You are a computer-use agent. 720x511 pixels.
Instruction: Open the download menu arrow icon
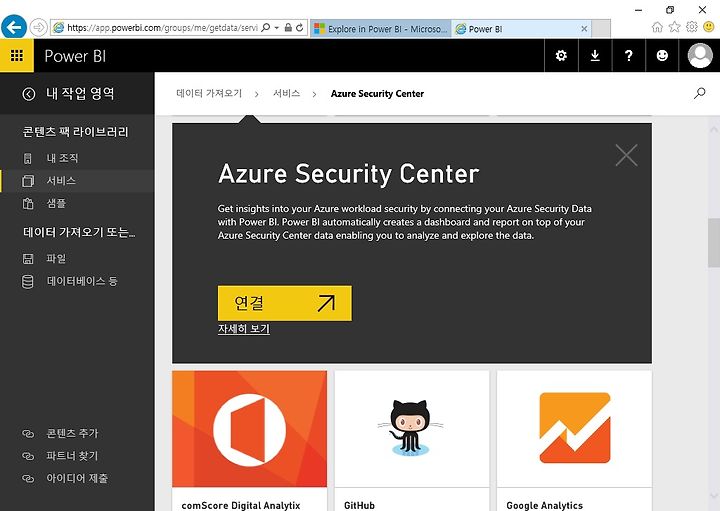pos(595,56)
